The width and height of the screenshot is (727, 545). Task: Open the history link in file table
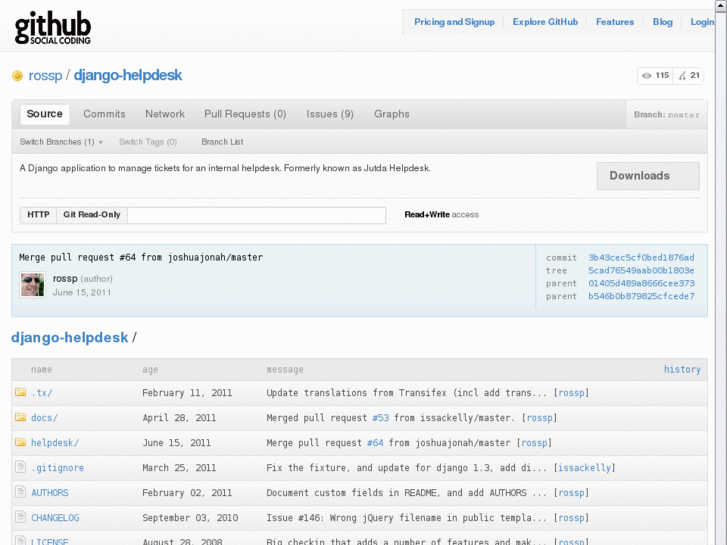(682, 369)
